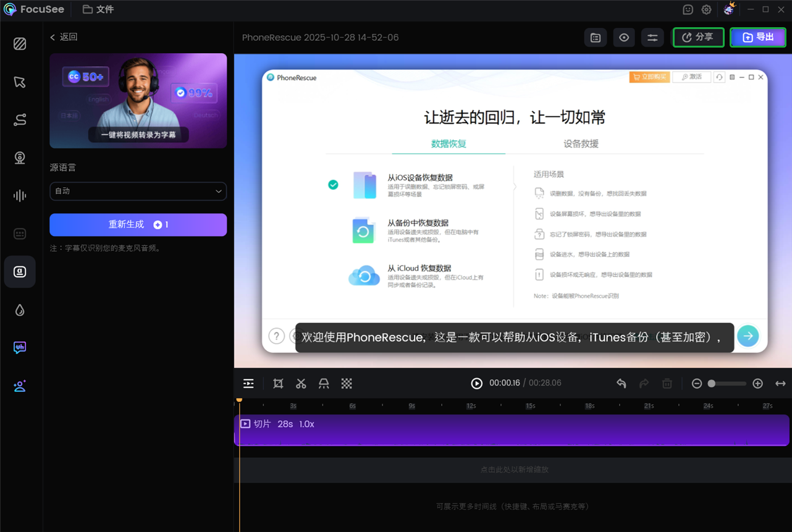Open the 文件 menu at the top
Image resolution: width=792 pixels, height=532 pixels.
(98, 9)
